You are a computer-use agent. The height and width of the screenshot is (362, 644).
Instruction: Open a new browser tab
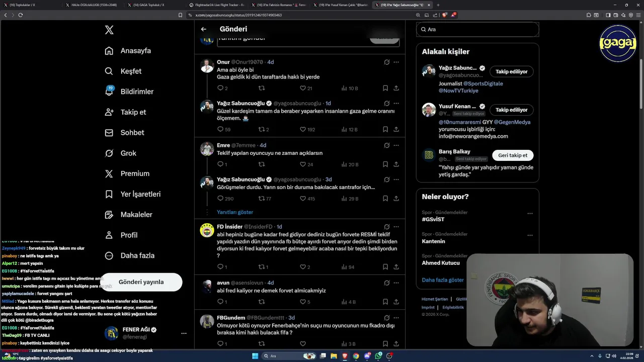[438, 5]
